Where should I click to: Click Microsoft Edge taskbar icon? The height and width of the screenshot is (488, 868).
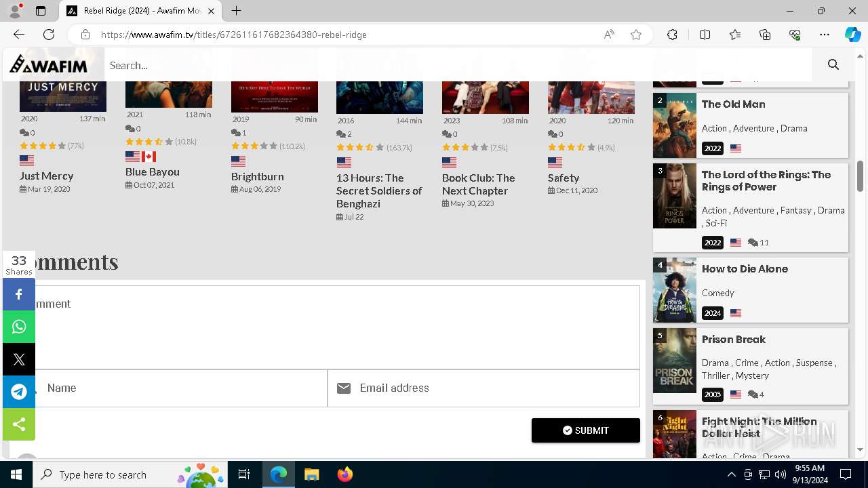pos(279,474)
